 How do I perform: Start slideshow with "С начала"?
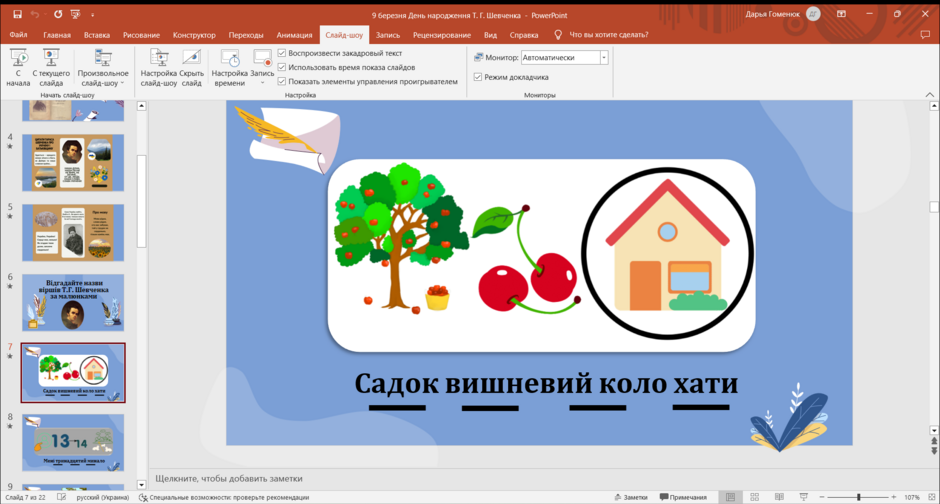18,68
